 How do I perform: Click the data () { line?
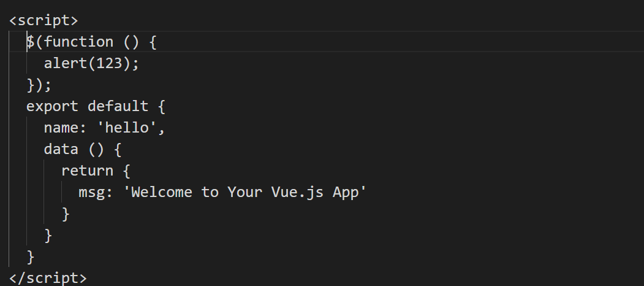point(83,149)
